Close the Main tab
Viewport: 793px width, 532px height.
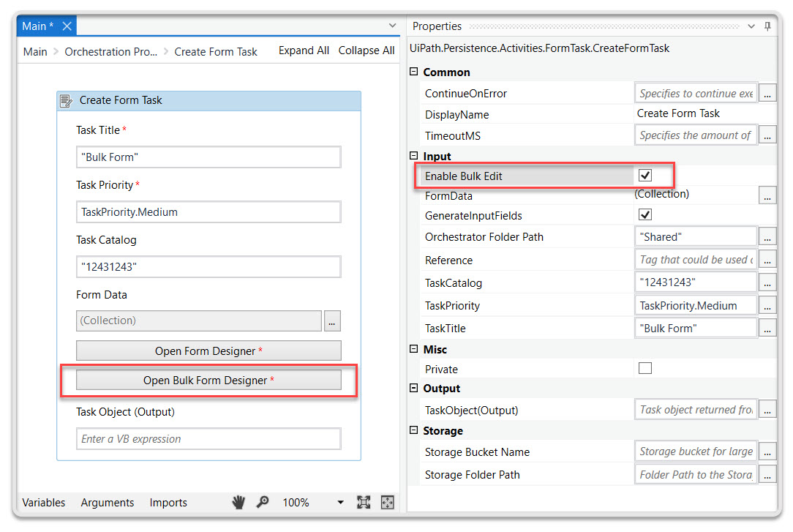tap(67, 26)
